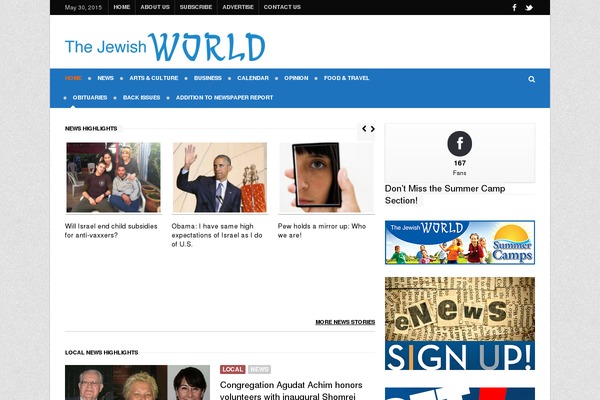Viewport: 600px width, 400px height.
Task: Click the 'News Highlights' heading
Action: [x=91, y=129]
